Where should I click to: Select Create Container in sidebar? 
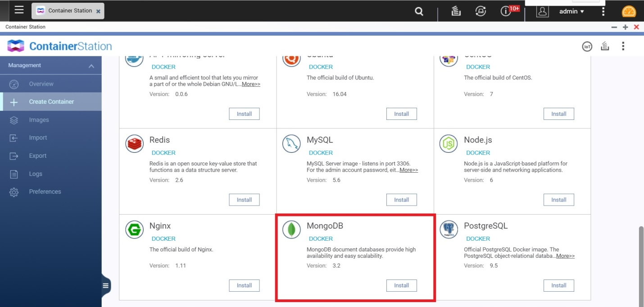[x=50, y=102]
